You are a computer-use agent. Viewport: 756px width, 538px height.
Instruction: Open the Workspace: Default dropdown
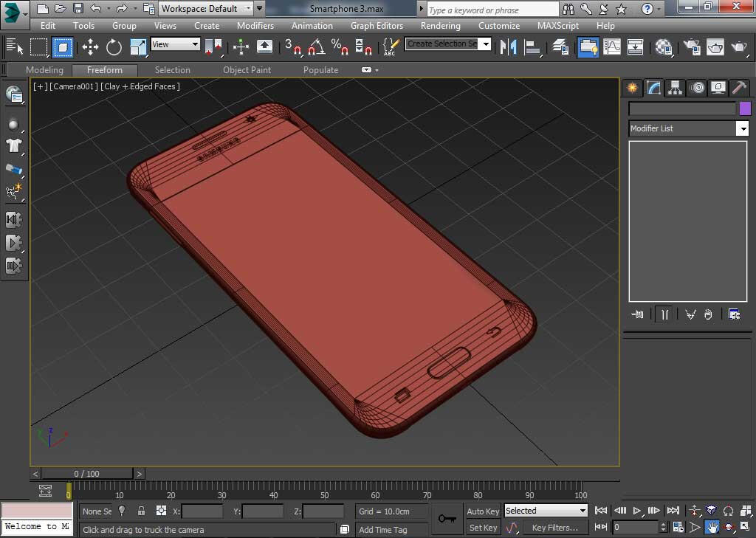(207, 9)
